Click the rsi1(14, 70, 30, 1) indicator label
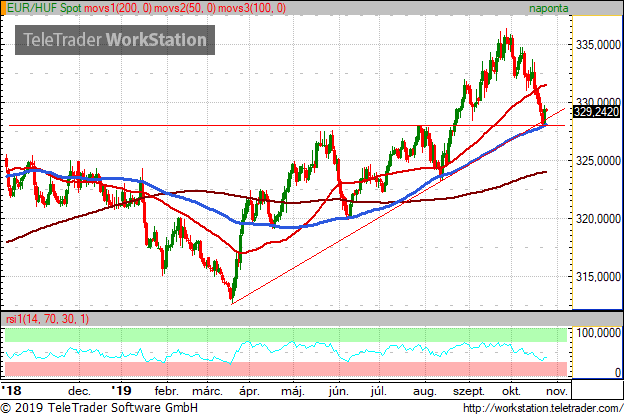The height and width of the screenshot is (417, 624). click(47, 319)
